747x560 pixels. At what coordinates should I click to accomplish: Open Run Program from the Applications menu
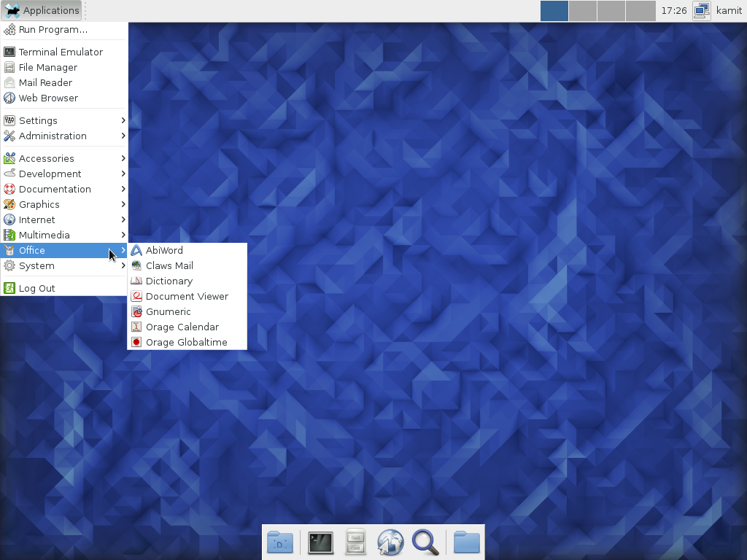coord(53,29)
